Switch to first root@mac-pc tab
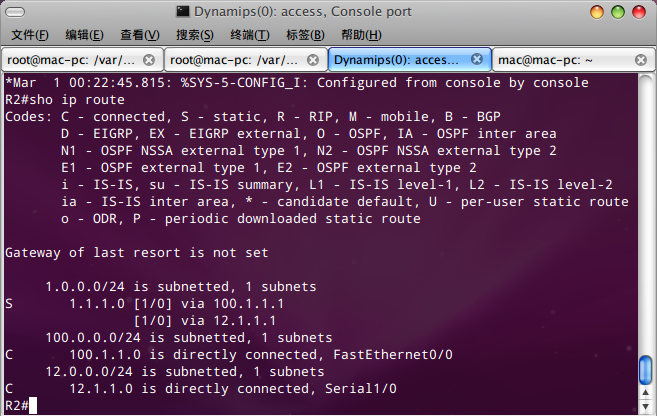 click(x=71, y=60)
